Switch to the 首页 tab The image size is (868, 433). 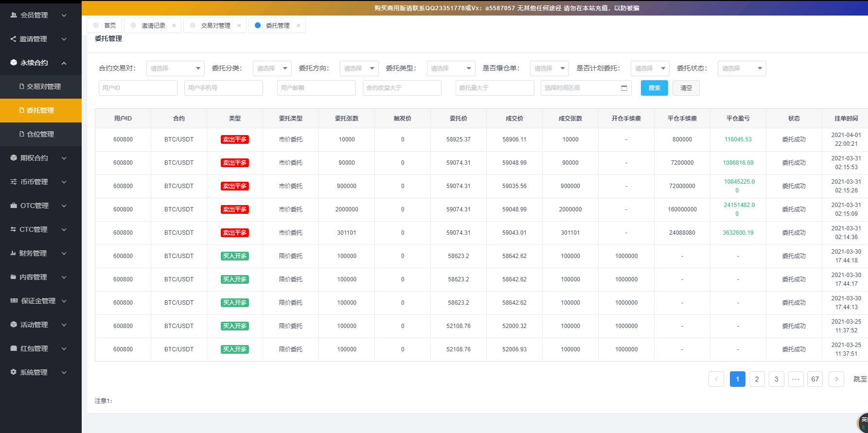[x=110, y=26]
